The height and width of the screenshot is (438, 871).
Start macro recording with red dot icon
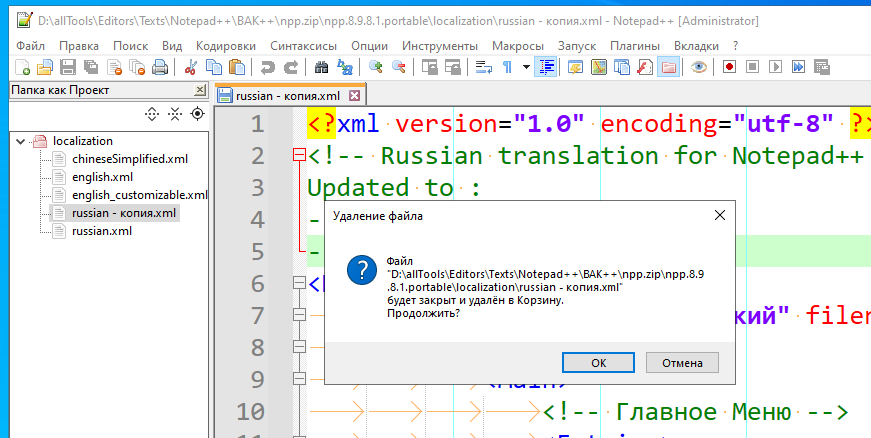pyautogui.click(x=729, y=68)
